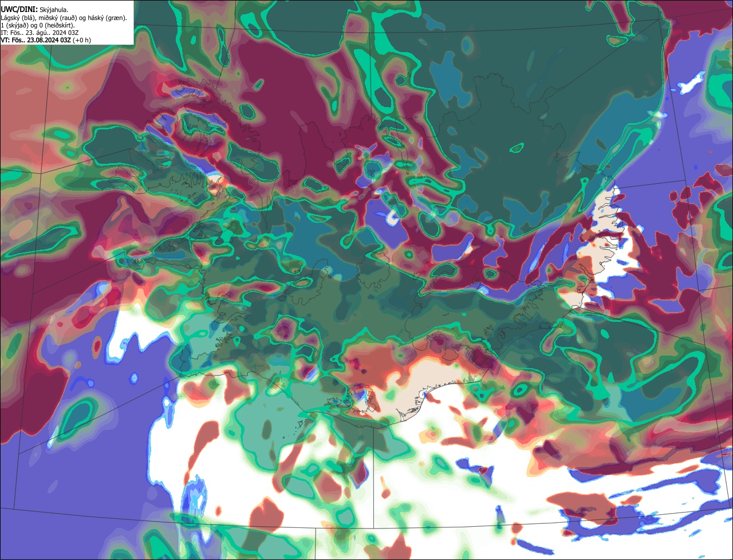Click the 'háský (græn).' legend text
The image size is (733, 560).
[107, 18]
